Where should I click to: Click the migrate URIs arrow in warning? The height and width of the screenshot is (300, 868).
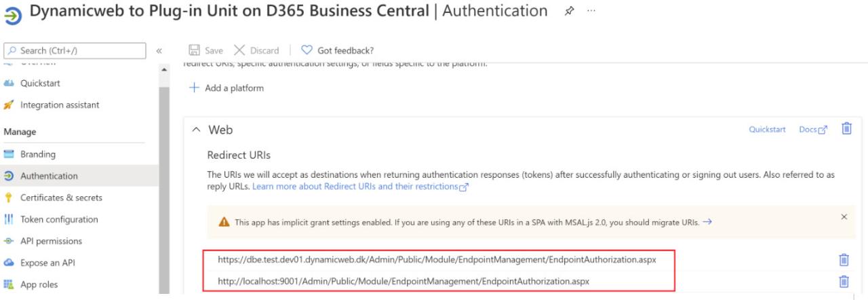pos(707,222)
